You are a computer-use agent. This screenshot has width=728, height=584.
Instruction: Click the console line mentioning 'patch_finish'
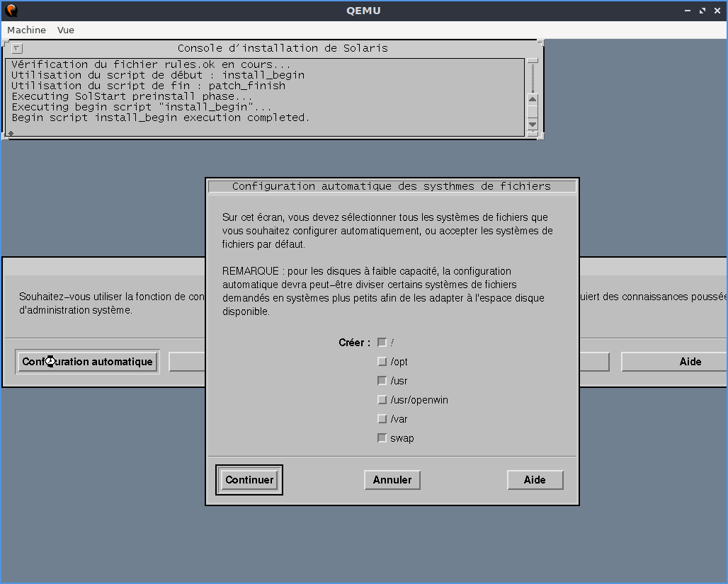click(x=149, y=86)
